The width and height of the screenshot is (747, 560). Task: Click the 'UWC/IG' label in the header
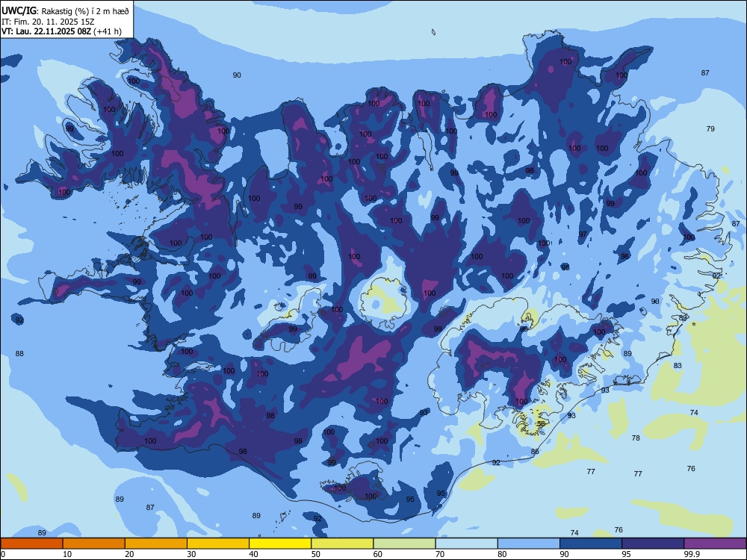click(x=19, y=11)
